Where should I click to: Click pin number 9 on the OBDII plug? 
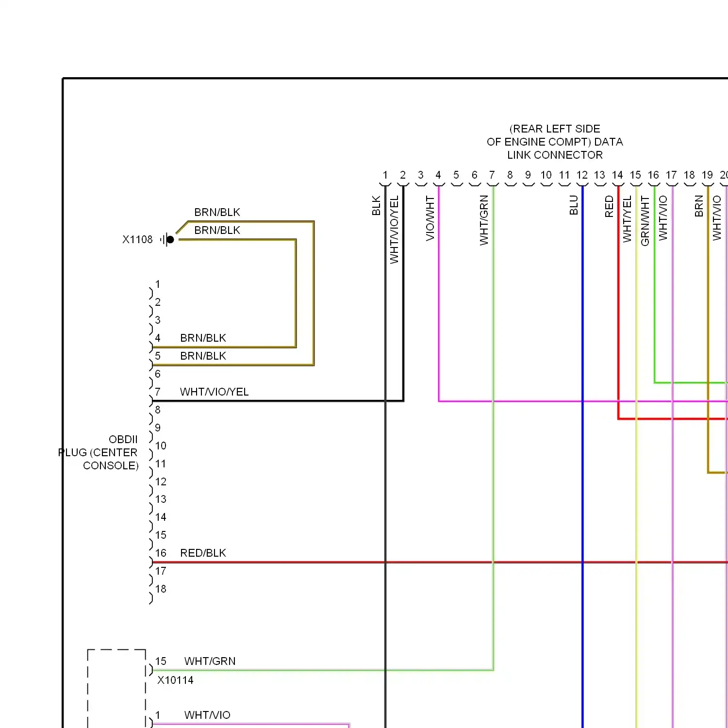pyautogui.click(x=158, y=428)
